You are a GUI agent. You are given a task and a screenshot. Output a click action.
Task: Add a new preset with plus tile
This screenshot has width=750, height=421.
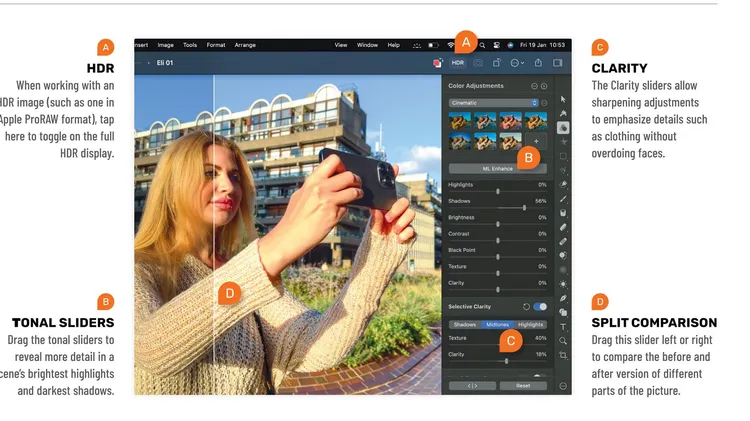coord(536,141)
